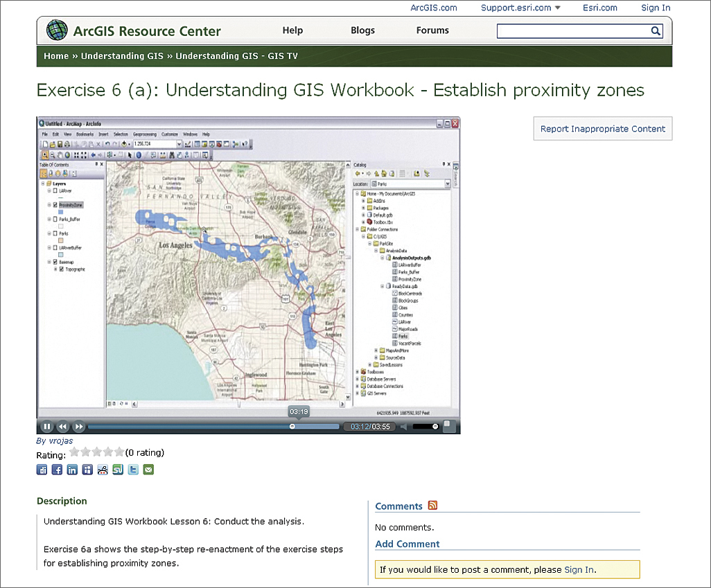Click the video progress bar handle
The image size is (711, 588).
pos(292,427)
